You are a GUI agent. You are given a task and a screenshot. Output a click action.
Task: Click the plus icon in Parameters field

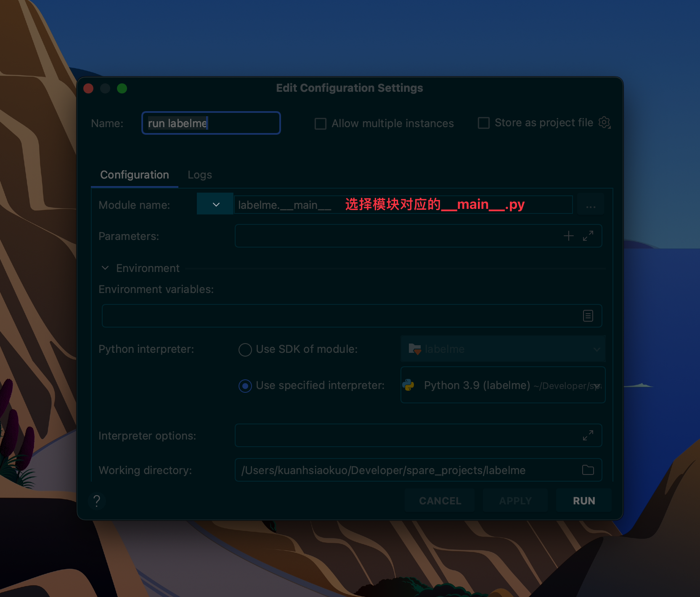(x=569, y=236)
